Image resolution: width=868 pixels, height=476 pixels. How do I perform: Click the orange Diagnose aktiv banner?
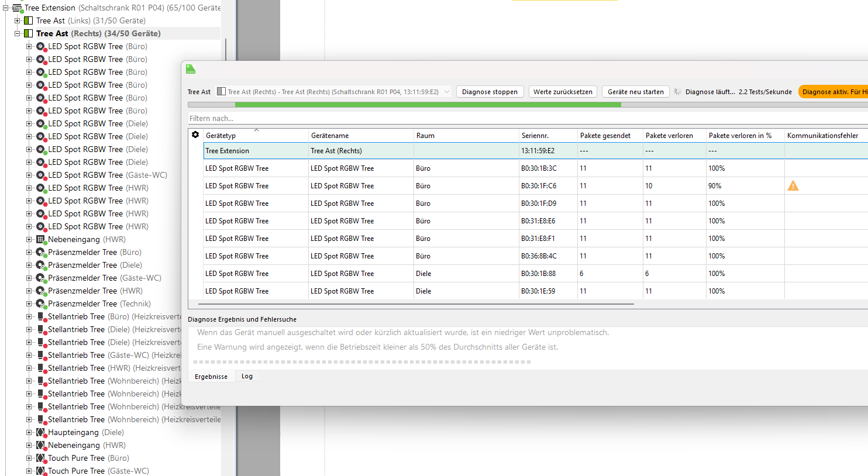pos(833,92)
